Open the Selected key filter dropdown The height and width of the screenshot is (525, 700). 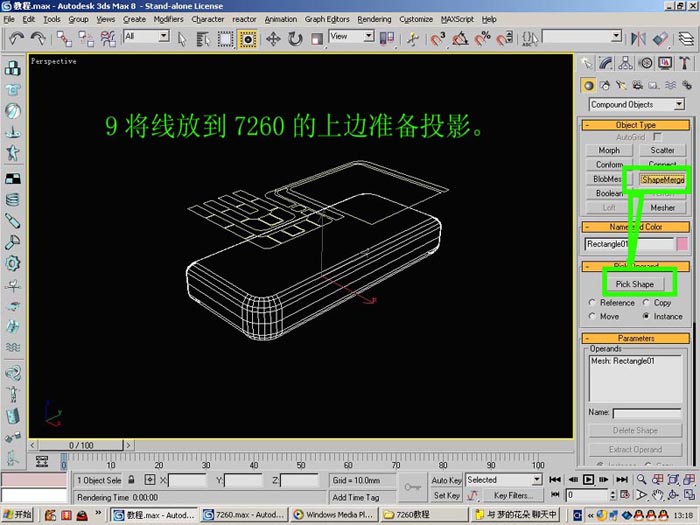(504, 480)
